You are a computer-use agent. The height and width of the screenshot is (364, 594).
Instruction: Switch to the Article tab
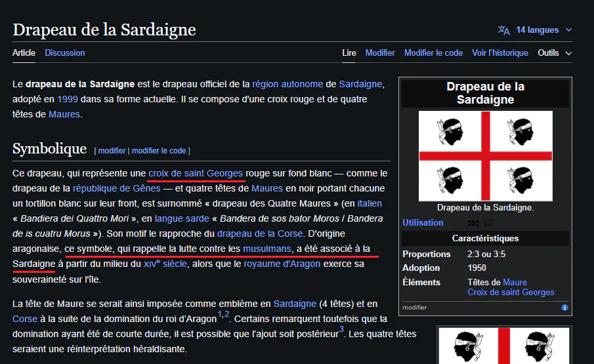coord(24,53)
